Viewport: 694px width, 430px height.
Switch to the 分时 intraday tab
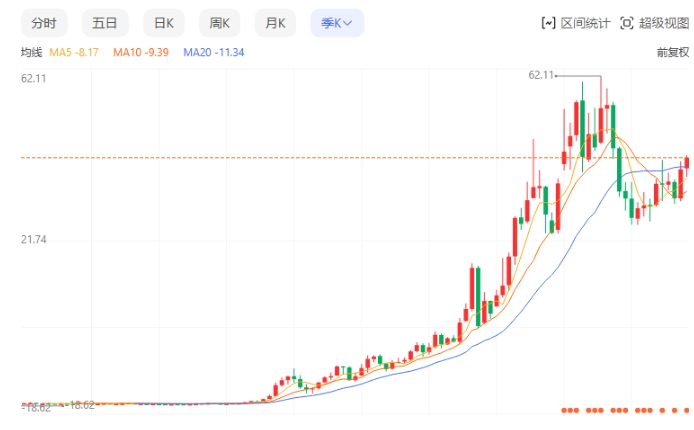pos(44,23)
